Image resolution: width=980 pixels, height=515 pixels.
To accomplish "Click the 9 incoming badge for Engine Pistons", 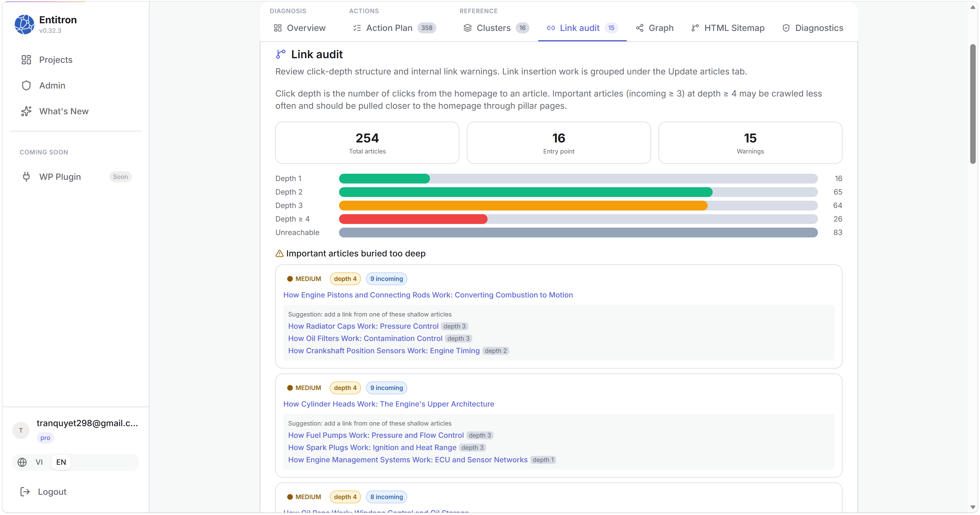I will (386, 278).
